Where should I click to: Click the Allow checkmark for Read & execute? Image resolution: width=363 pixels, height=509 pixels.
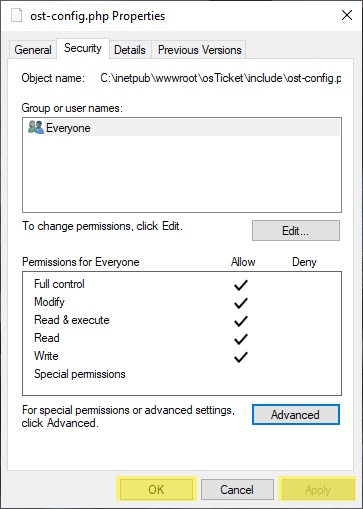(241, 321)
